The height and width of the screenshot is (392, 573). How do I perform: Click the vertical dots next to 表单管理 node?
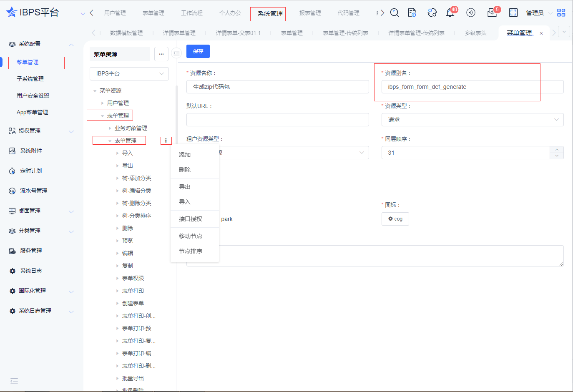(x=166, y=141)
